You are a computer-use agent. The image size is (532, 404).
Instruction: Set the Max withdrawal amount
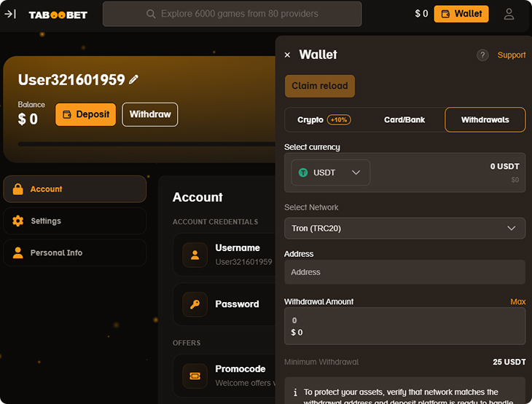point(517,301)
